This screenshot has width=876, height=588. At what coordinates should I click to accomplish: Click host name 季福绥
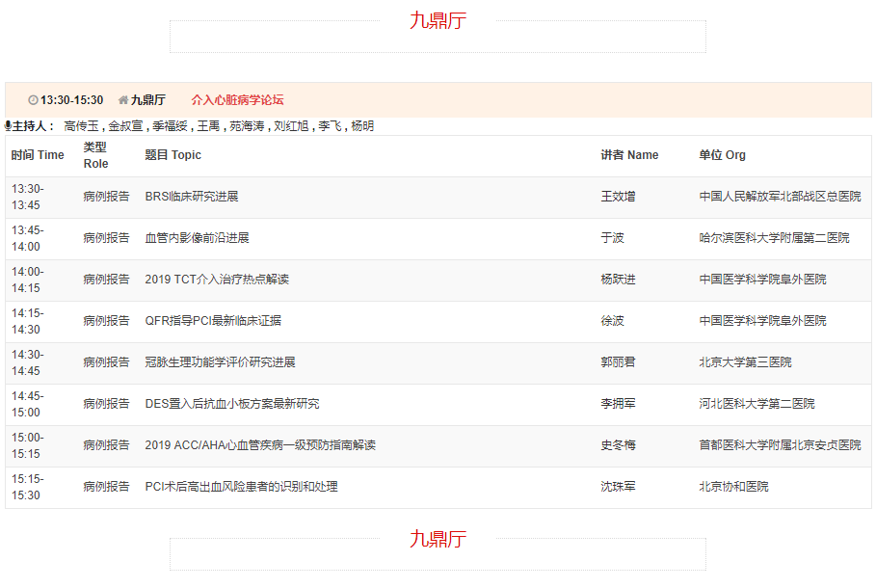(x=170, y=125)
